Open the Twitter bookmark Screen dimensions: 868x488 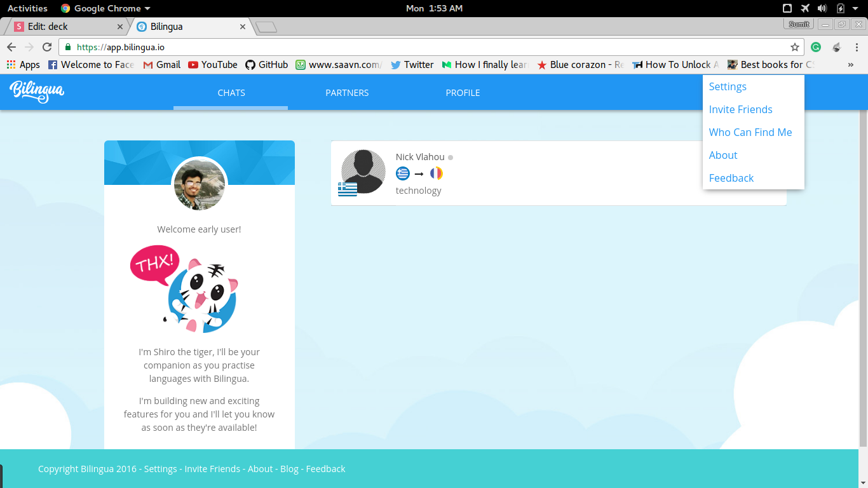412,65
